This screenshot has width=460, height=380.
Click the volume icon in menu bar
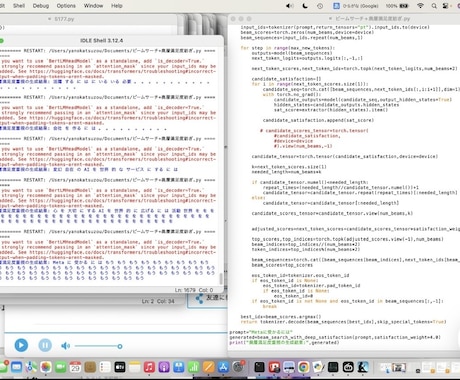(x=290, y=6)
